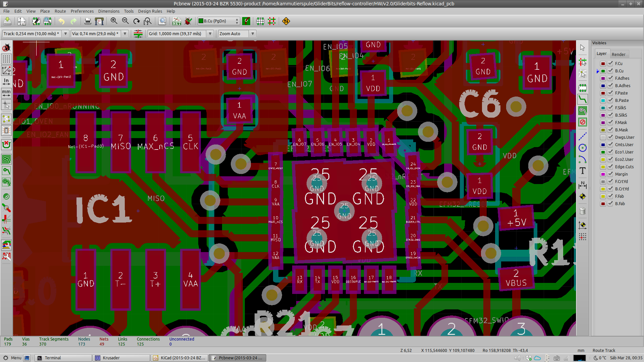Select the Delete items trash tool
The height and width of the screenshot is (362, 644).
(583, 211)
